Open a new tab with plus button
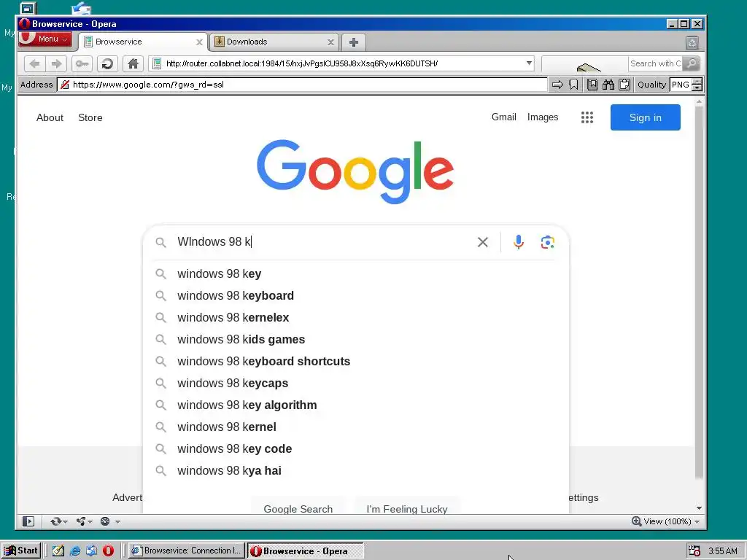This screenshot has height=560, width=747. pos(354,42)
